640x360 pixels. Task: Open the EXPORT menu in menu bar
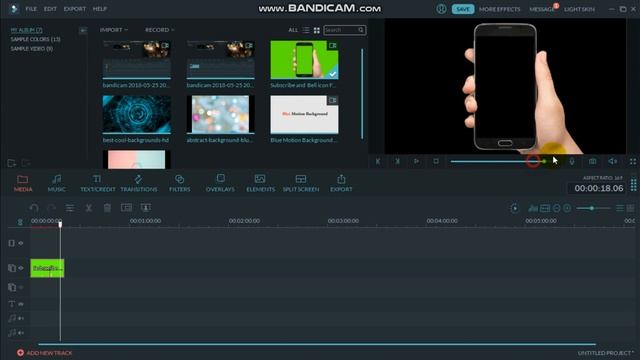[x=75, y=9]
